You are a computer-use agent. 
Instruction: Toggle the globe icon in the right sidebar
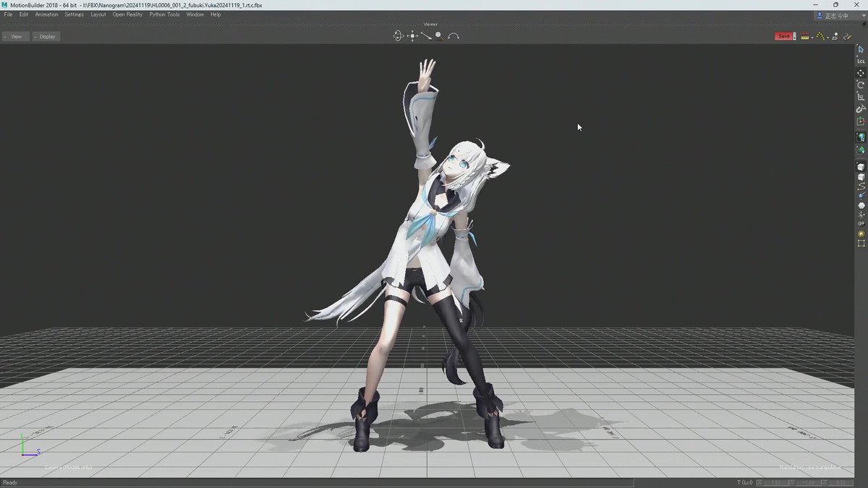point(860,136)
